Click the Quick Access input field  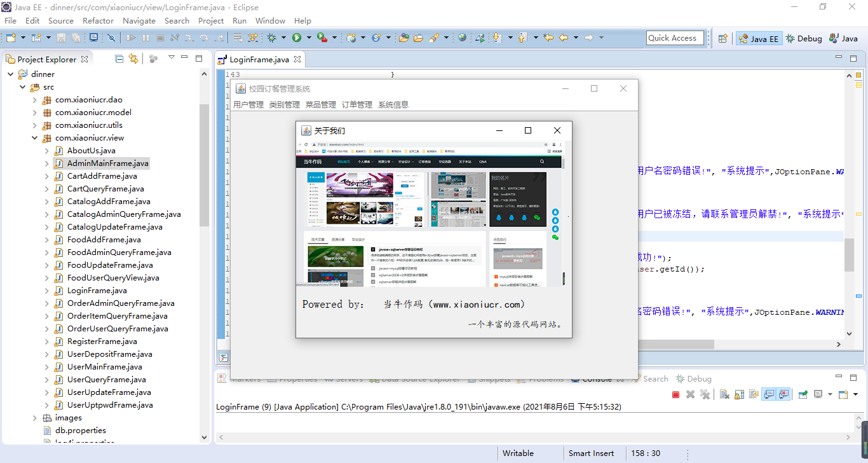(675, 38)
